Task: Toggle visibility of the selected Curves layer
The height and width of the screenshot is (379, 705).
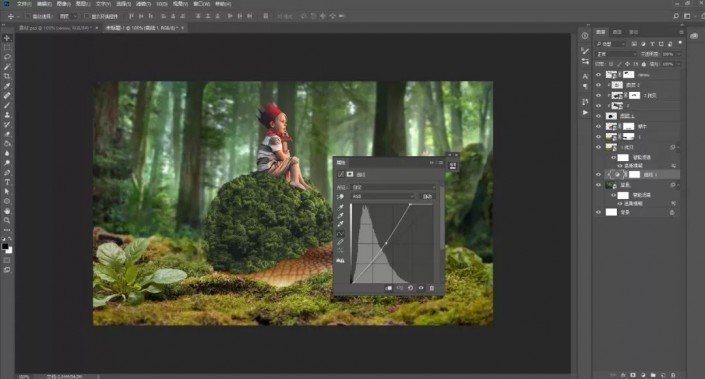Action: click(598, 174)
